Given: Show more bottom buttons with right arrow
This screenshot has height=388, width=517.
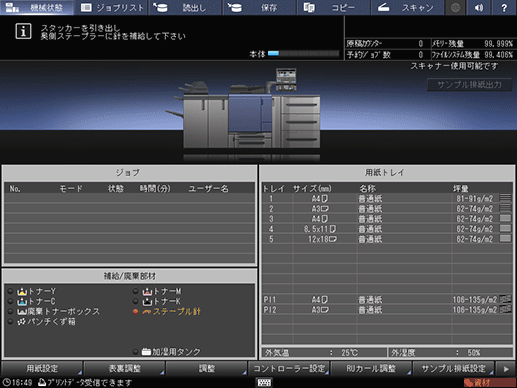Looking at the screenshot, I should [x=506, y=369].
